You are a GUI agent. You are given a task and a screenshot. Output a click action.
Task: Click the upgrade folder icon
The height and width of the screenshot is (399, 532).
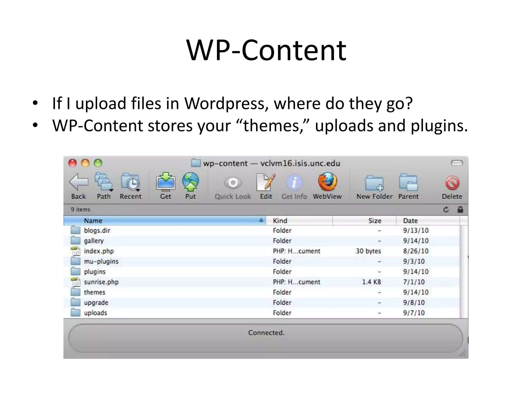(x=76, y=302)
